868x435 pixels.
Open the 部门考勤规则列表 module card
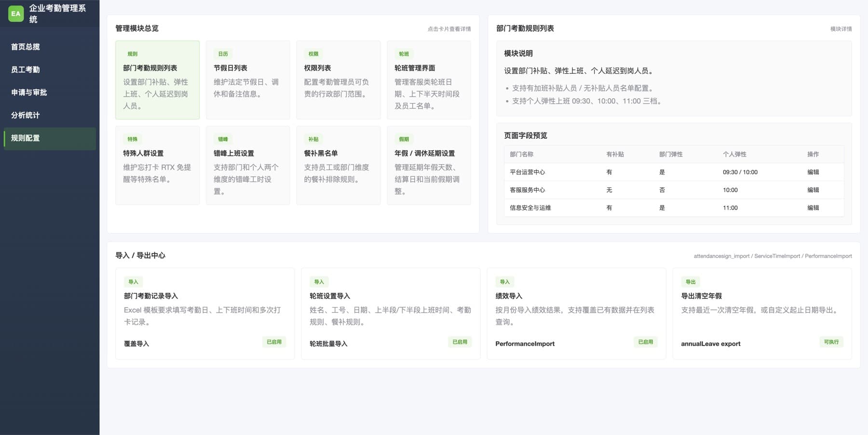[157, 80]
